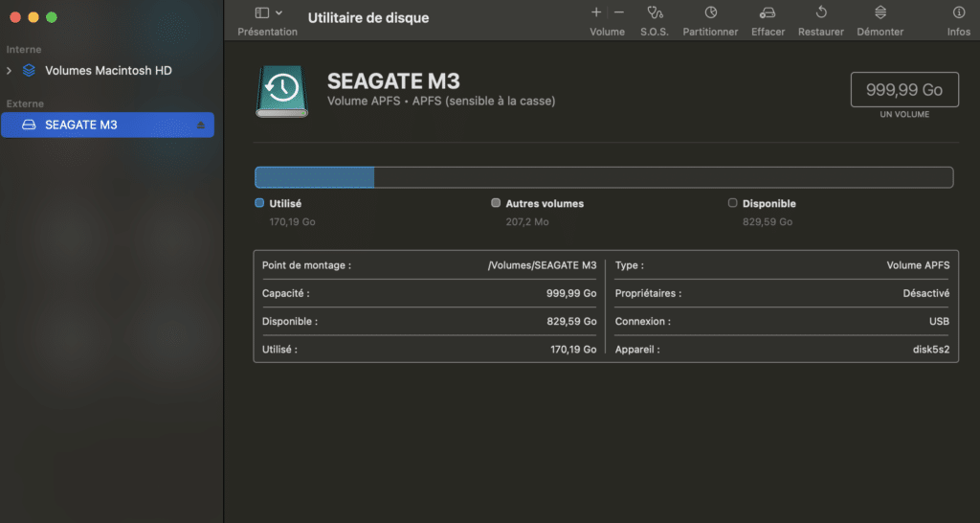Click the 829,59 Go value under Disponible legend
Image resolution: width=980 pixels, height=523 pixels.
pos(768,221)
